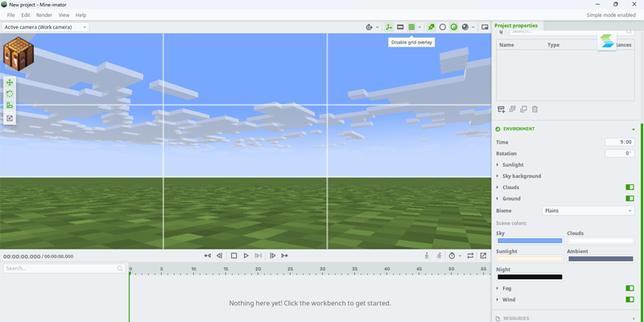
Task: Select the rotate tool in viewport
Action: tap(10, 94)
